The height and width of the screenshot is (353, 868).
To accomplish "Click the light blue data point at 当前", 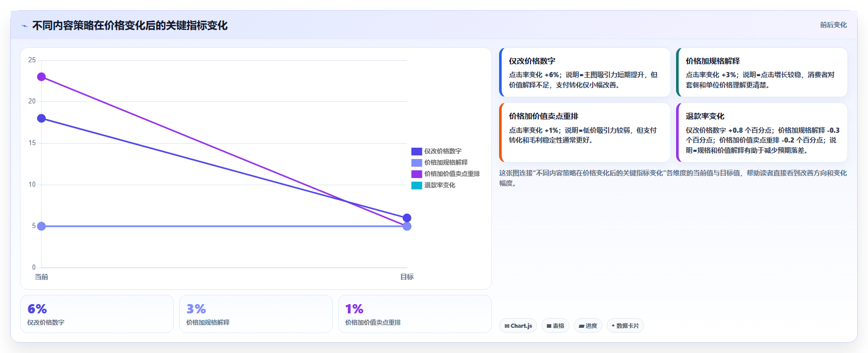I will [x=42, y=226].
